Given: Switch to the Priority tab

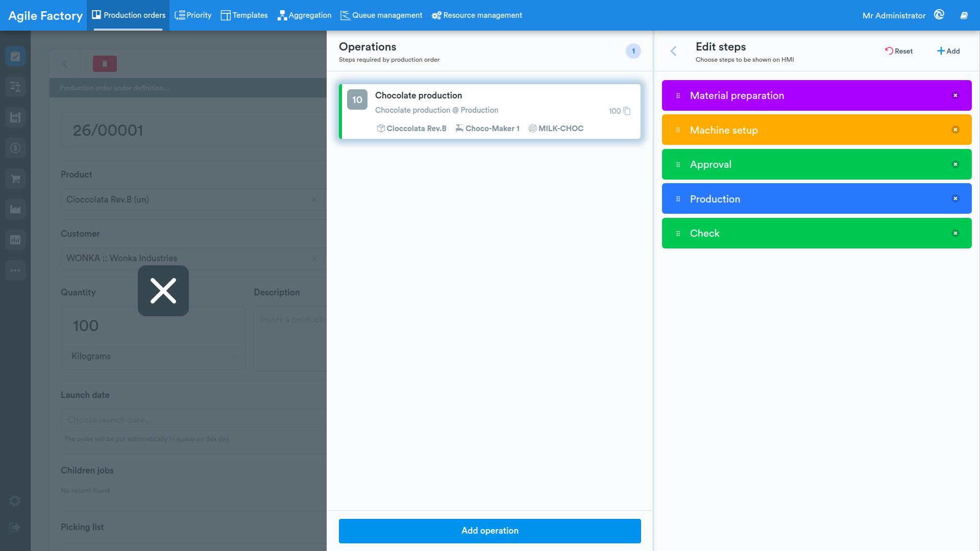Looking at the screenshot, I should pyautogui.click(x=193, y=15).
